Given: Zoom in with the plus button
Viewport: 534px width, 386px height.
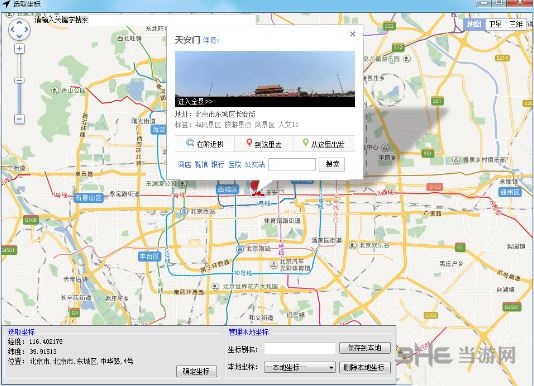Looking at the screenshot, I should tap(19, 49).
